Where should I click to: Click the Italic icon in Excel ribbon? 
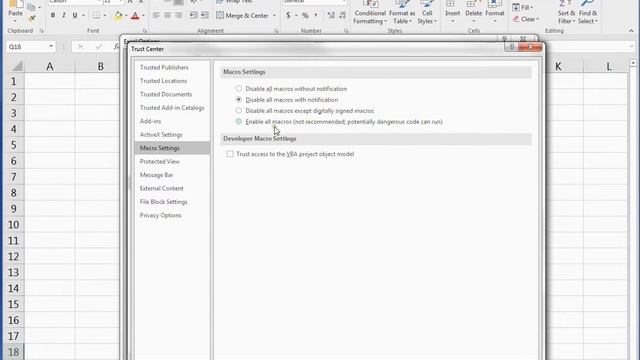(64, 16)
